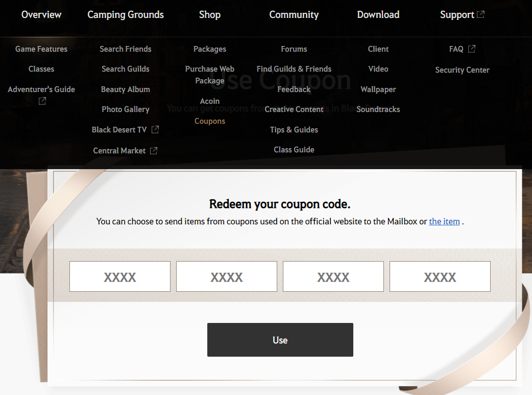This screenshot has width=532, height=395.
Task: Open Creative Content
Action: coord(294,109)
